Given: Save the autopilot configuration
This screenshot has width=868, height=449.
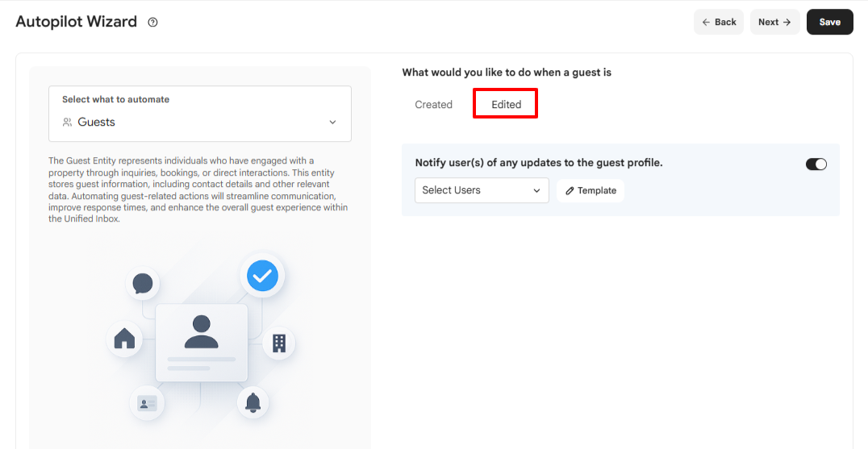Looking at the screenshot, I should [830, 22].
